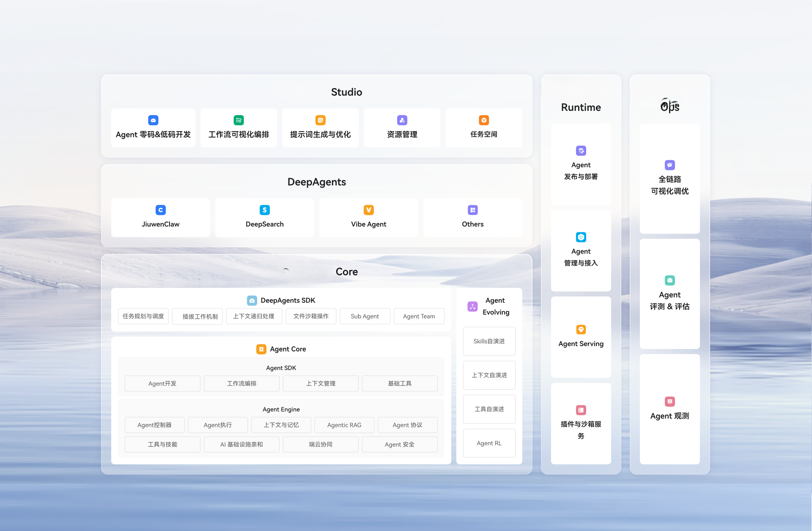
Task: Open the 端云协同 box
Action: pos(321,444)
